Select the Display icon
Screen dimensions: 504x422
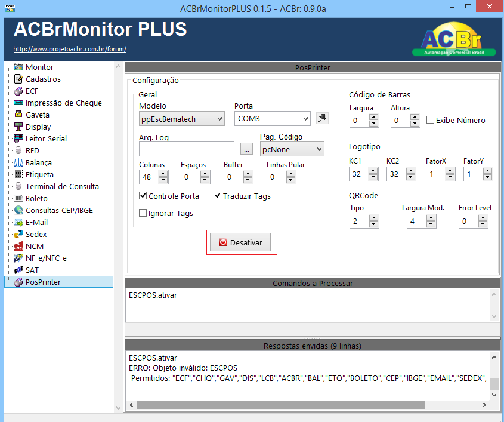(x=18, y=127)
